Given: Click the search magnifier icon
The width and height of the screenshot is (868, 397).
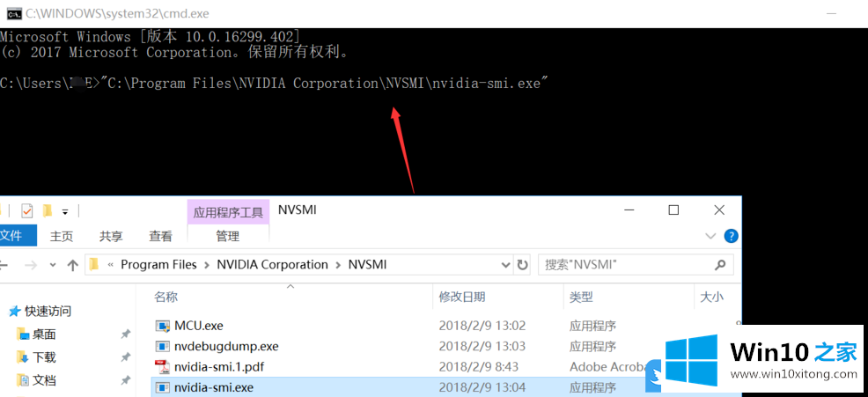Looking at the screenshot, I should 719,265.
